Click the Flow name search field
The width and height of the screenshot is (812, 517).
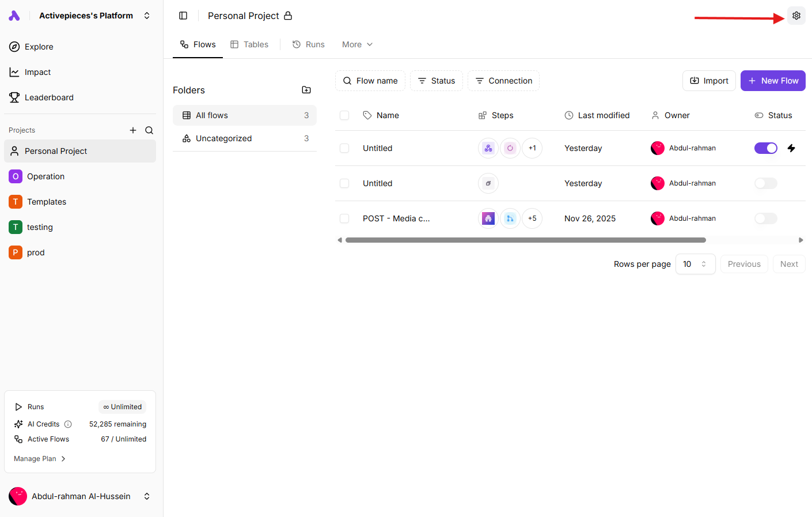pos(370,81)
